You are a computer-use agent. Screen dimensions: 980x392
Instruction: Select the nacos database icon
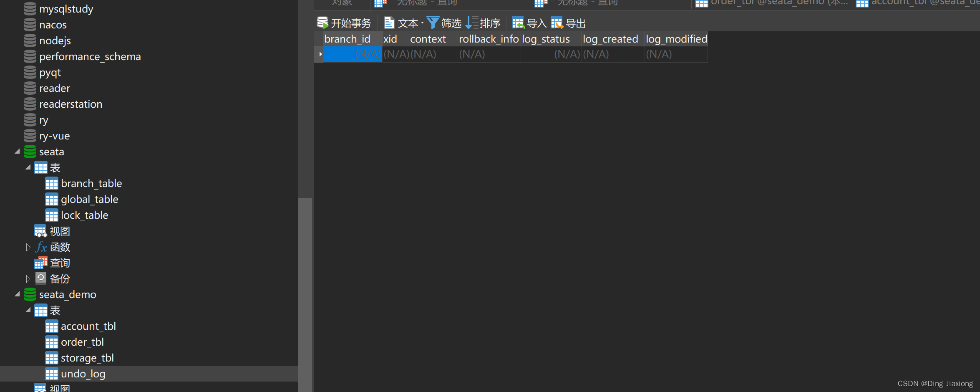tap(30, 25)
